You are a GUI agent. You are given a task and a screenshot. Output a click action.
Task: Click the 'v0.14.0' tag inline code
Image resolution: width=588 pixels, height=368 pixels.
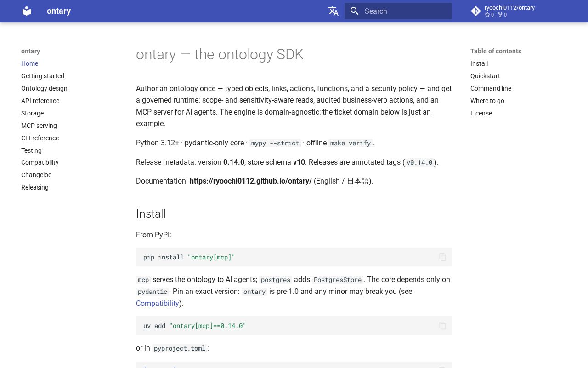(419, 162)
